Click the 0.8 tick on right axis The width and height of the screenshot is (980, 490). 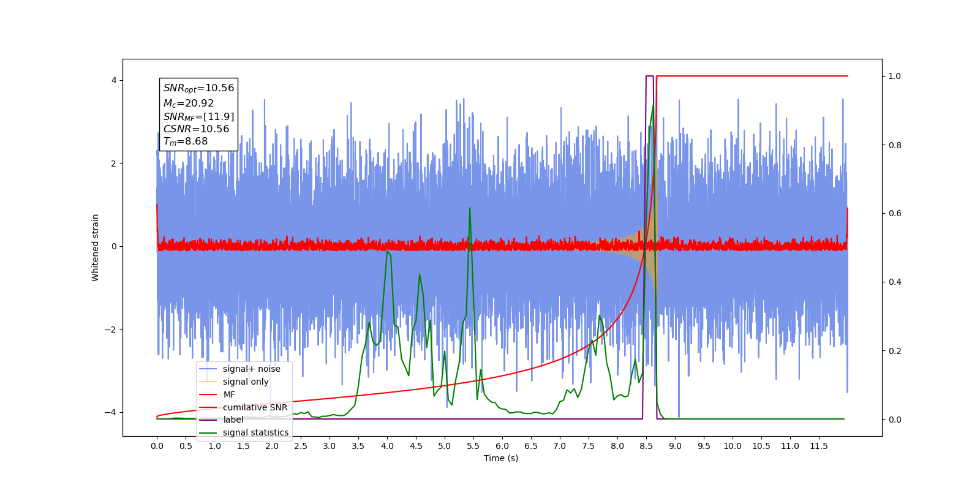click(x=894, y=145)
